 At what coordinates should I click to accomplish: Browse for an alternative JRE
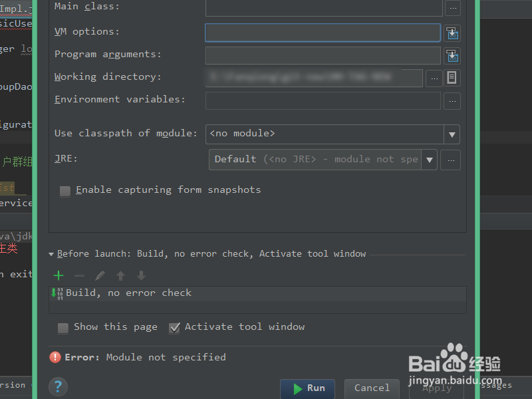pyautogui.click(x=450, y=159)
